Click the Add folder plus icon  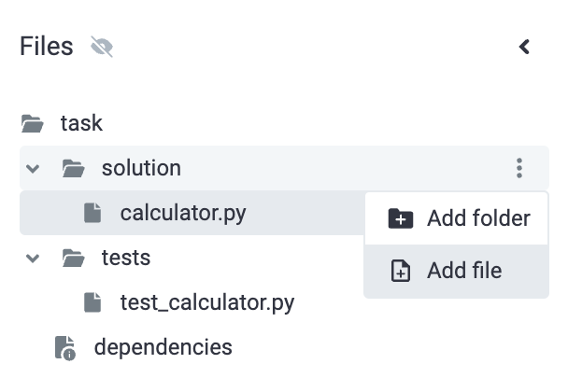click(x=400, y=218)
